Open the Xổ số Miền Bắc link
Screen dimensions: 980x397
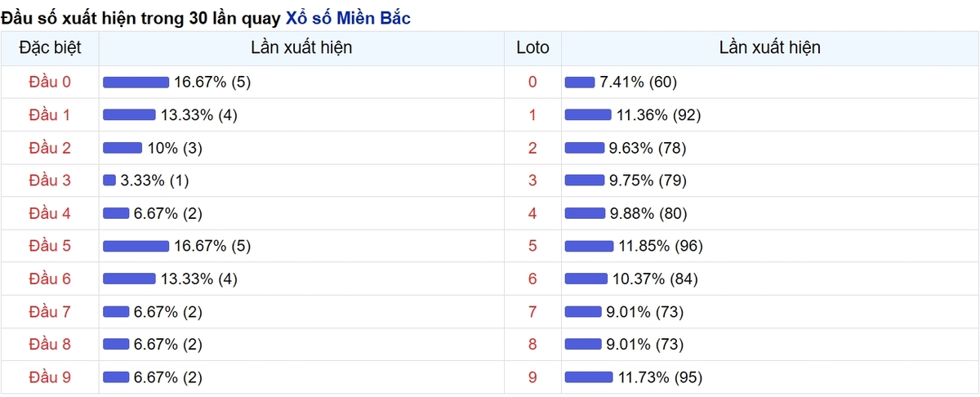[x=348, y=17]
